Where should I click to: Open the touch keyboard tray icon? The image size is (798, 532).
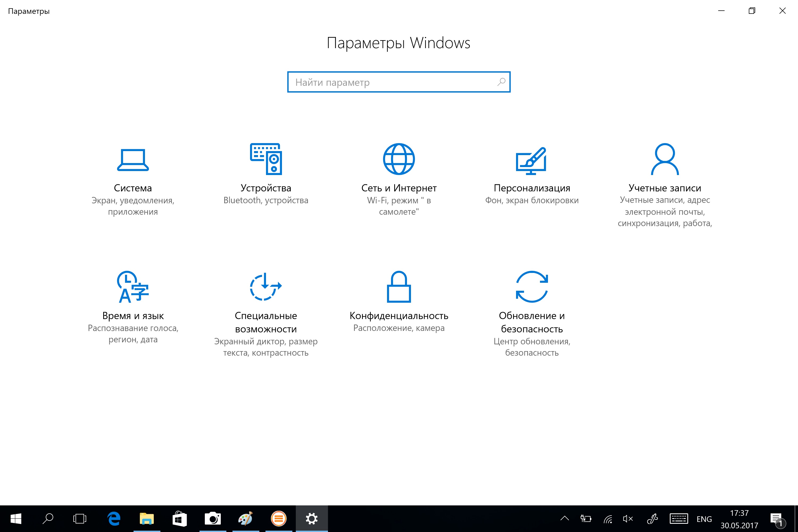[679, 519]
